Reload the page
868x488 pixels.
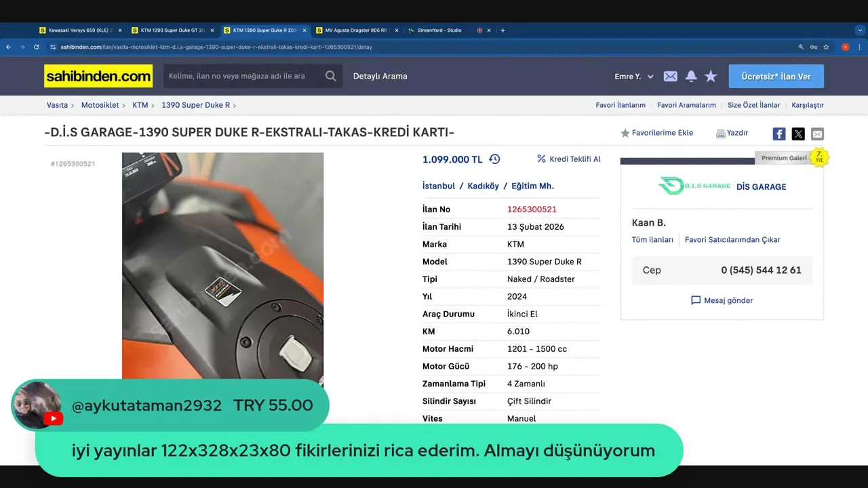pos(37,47)
